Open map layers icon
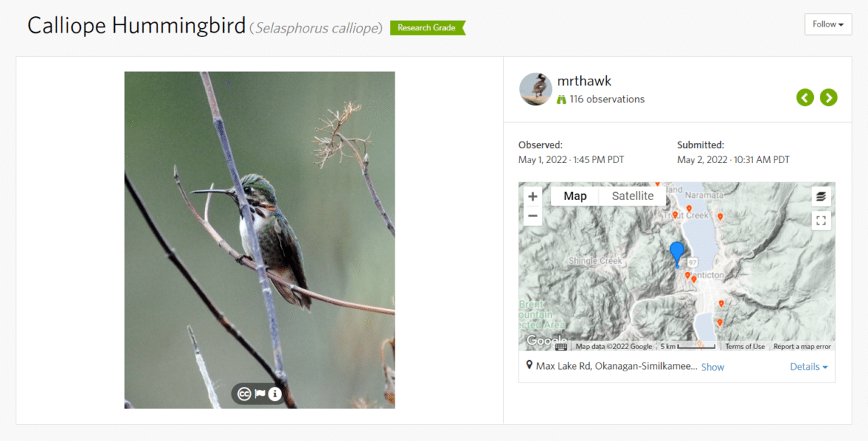Viewport: 868px width, 441px height. pyautogui.click(x=821, y=196)
